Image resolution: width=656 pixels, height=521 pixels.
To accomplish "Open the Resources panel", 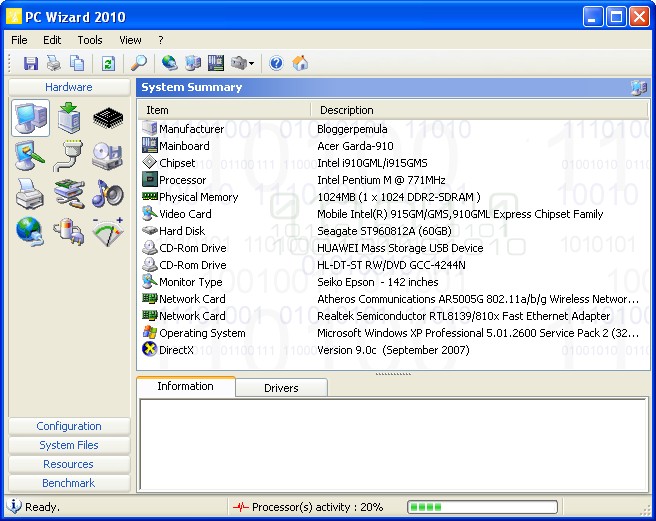I will [x=69, y=464].
